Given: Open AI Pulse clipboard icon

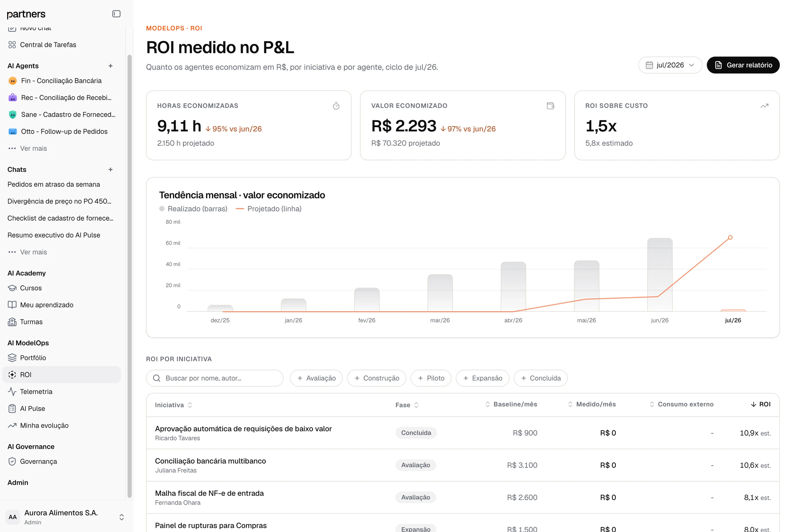Looking at the screenshot, I should point(12,409).
